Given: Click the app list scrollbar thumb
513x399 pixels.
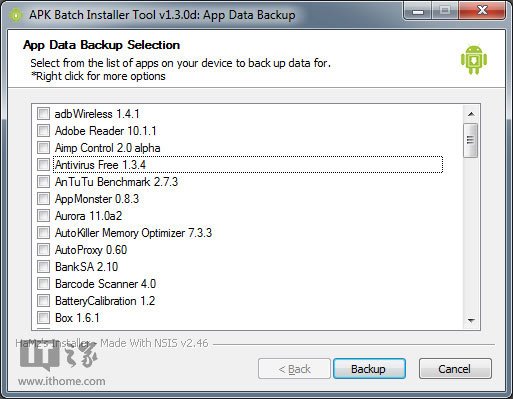Looking at the screenshot, I should tap(471, 140).
